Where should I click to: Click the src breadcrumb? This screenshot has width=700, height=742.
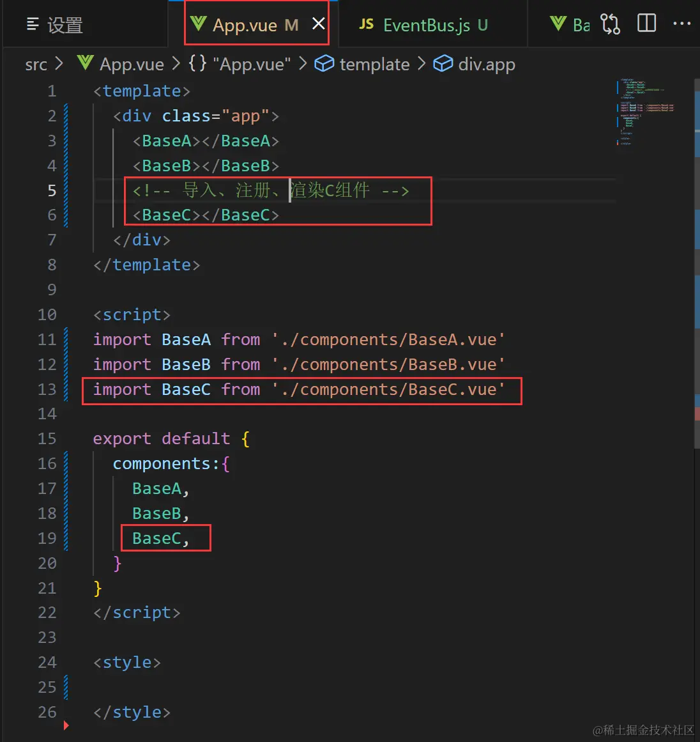click(36, 65)
